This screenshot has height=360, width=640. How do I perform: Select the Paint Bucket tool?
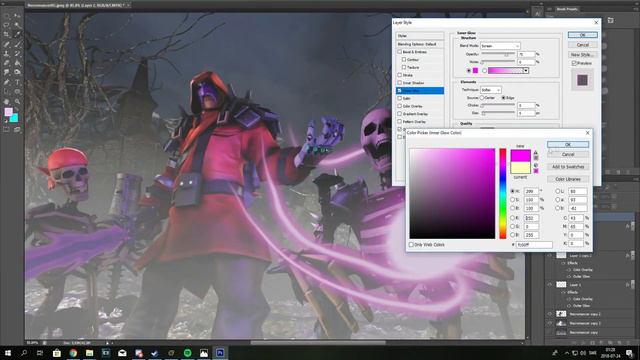coord(17,63)
